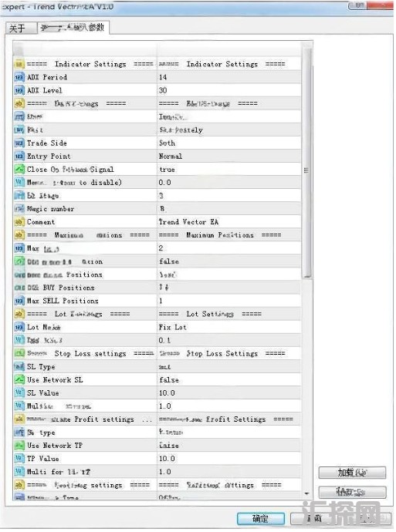Image resolution: width=396 pixels, height=532 pixels.
Task: Click the ADX Period integer icon
Action: [x=19, y=77]
